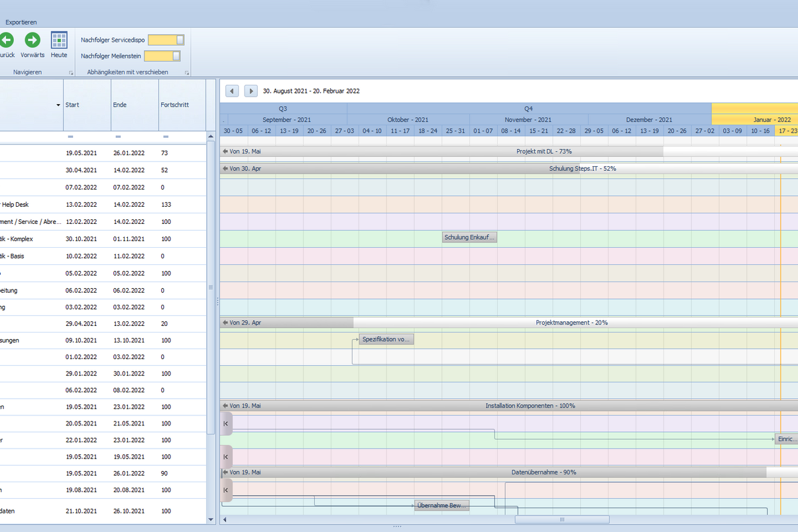Click the right arrow beside the date range
The width and height of the screenshot is (798, 532).
251,91
